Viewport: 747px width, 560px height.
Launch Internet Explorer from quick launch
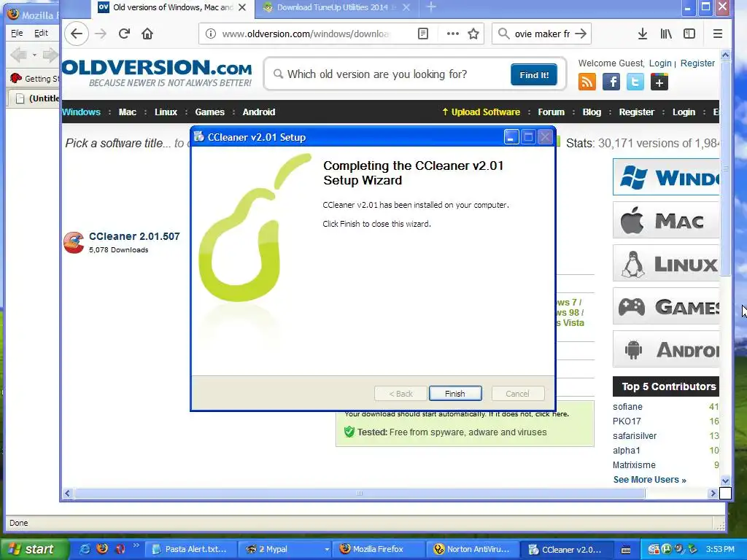[85, 549]
